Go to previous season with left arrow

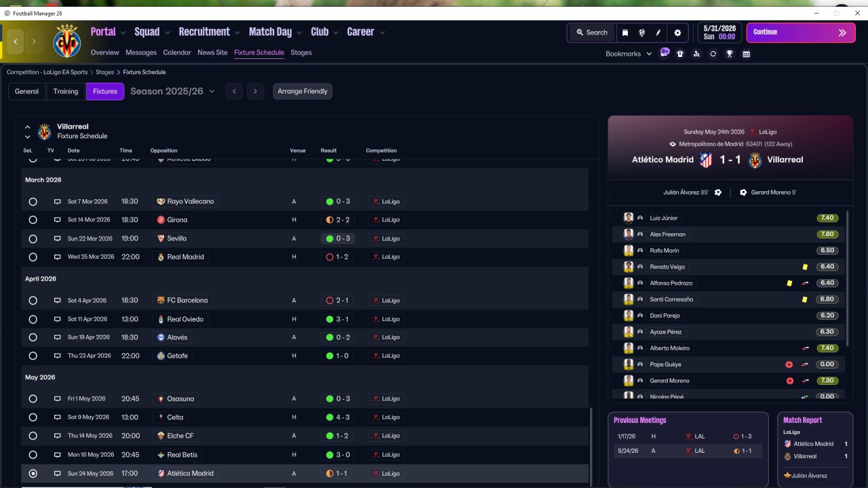[x=234, y=91]
